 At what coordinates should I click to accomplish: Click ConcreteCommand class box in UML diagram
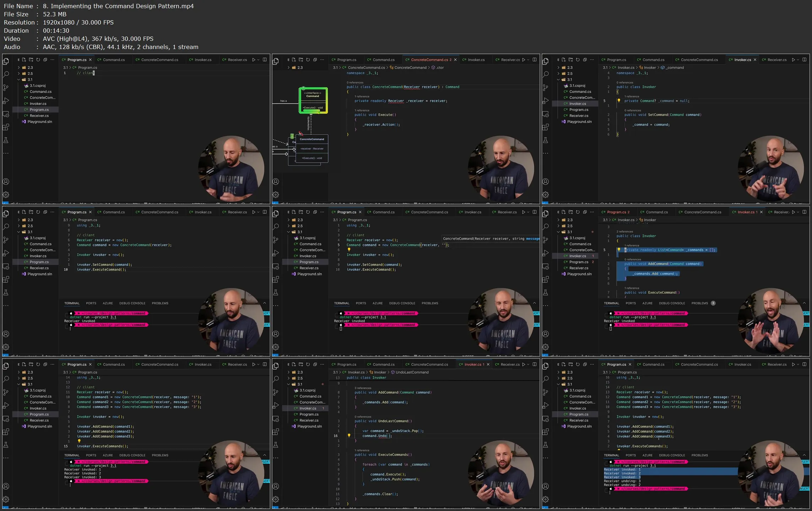[x=312, y=148]
